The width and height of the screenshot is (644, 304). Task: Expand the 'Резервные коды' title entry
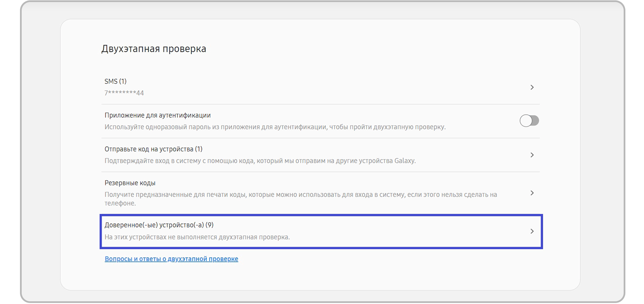pyautogui.click(x=130, y=183)
